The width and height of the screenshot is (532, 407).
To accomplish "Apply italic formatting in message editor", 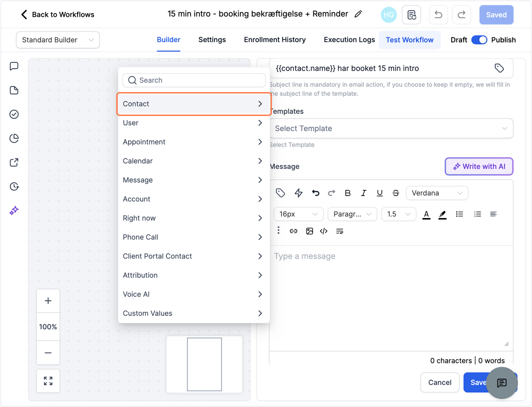I will pos(364,193).
